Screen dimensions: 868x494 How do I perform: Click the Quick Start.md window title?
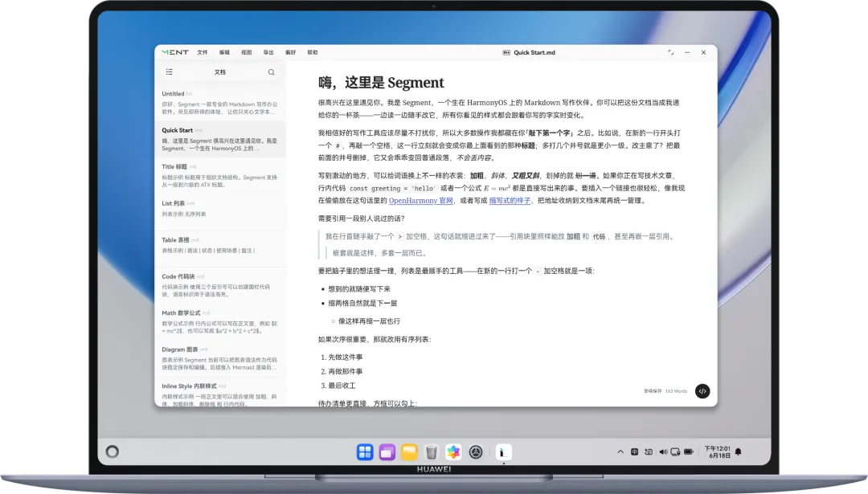pyautogui.click(x=534, y=52)
